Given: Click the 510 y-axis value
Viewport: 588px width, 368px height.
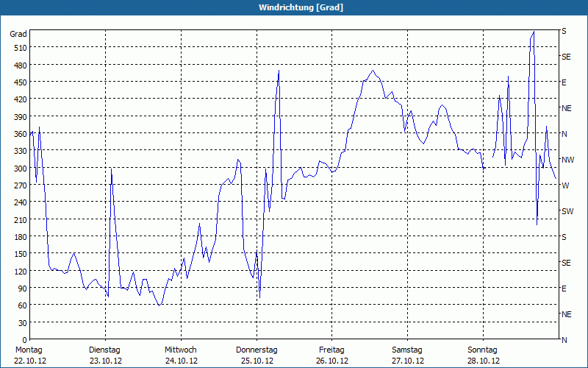Looking at the screenshot, I should (x=21, y=48).
